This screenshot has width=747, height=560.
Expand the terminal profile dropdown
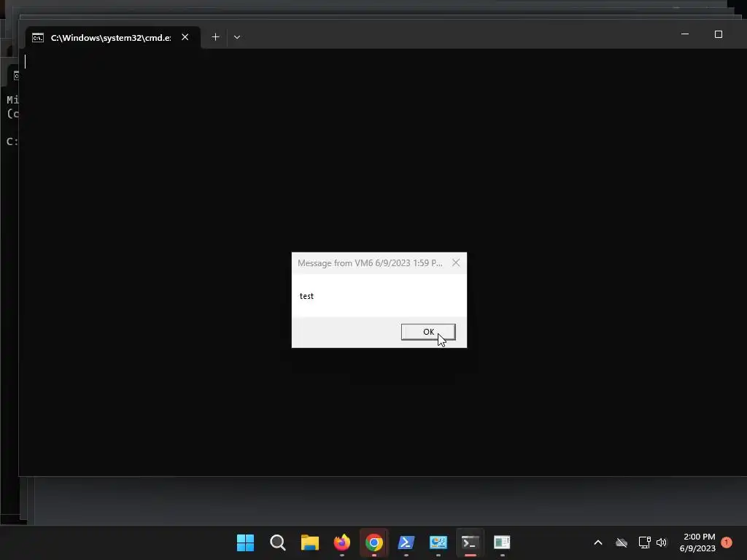point(237,37)
